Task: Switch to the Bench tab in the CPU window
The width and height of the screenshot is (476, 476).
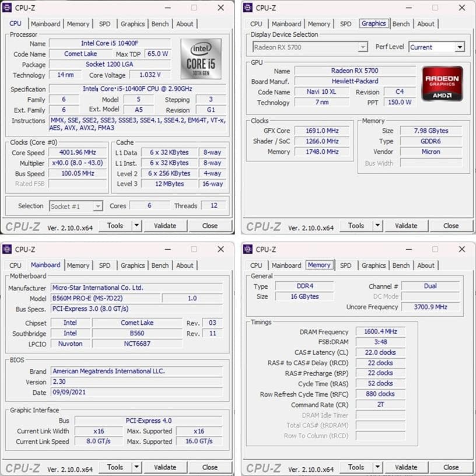Action: click(160, 24)
